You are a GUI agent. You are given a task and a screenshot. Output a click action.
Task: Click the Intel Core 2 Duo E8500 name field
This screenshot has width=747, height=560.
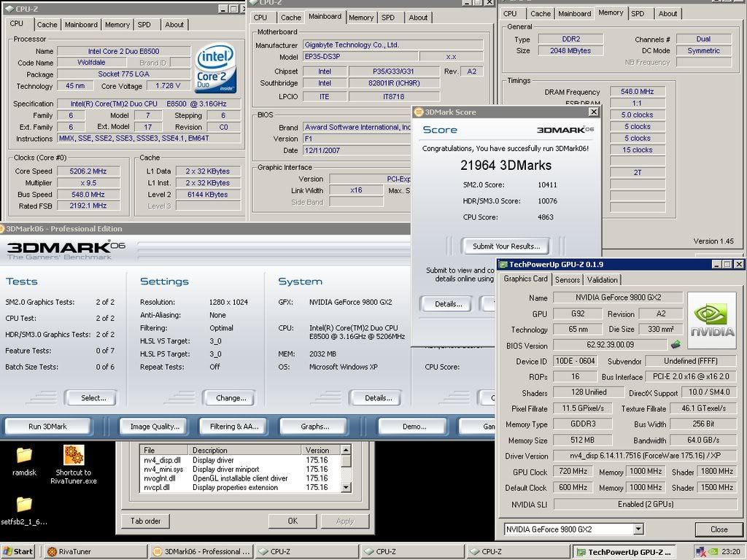click(123, 52)
